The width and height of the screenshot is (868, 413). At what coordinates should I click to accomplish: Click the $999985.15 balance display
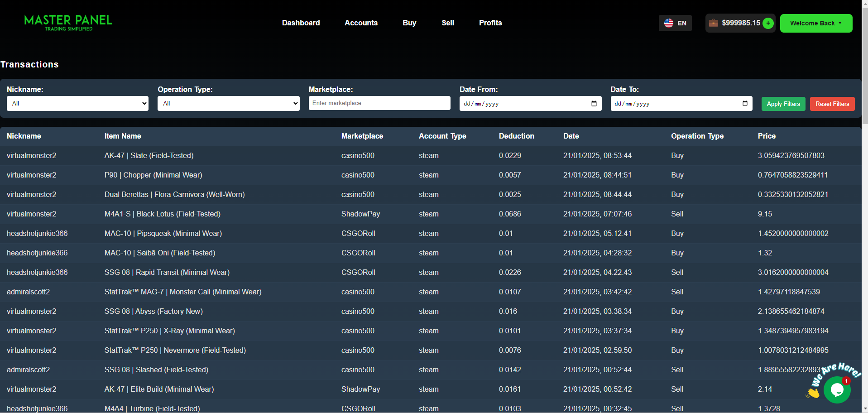tap(741, 23)
